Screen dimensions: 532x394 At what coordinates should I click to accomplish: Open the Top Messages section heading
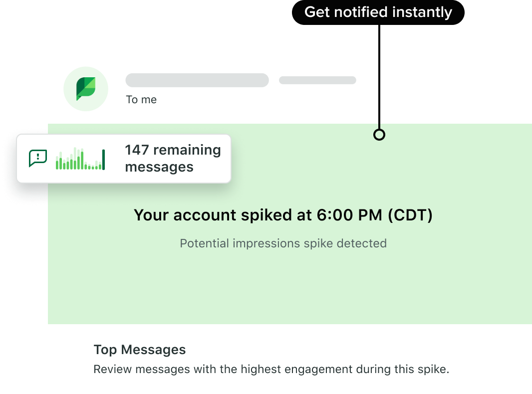coord(139,350)
